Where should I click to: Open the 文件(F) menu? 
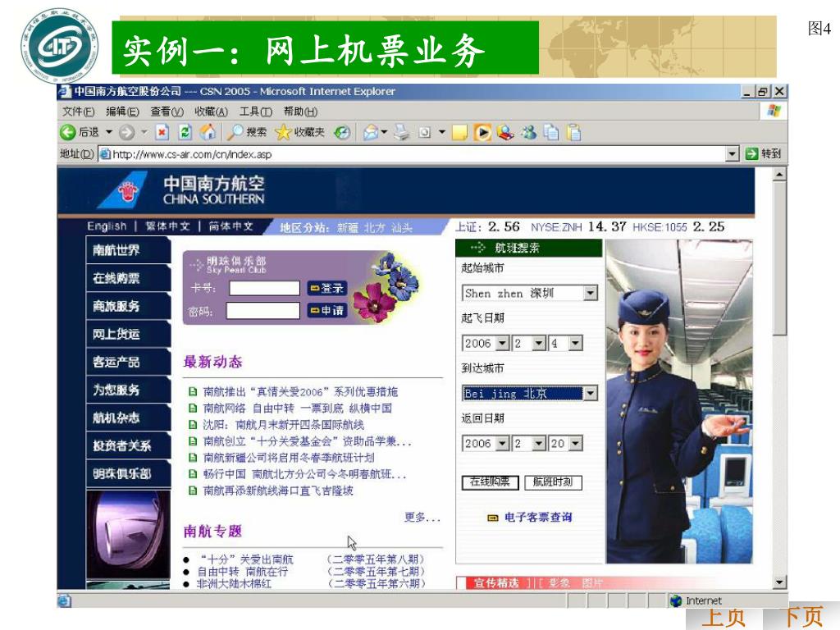(x=78, y=112)
